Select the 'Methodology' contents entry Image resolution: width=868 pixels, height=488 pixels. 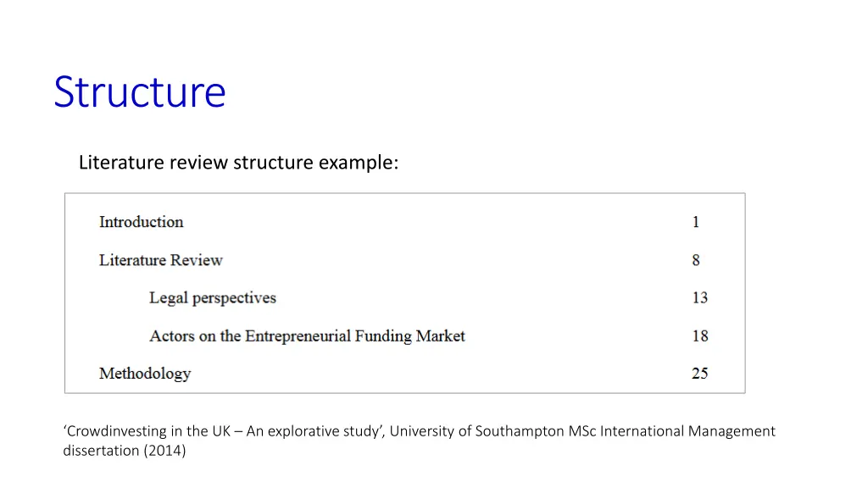(145, 374)
